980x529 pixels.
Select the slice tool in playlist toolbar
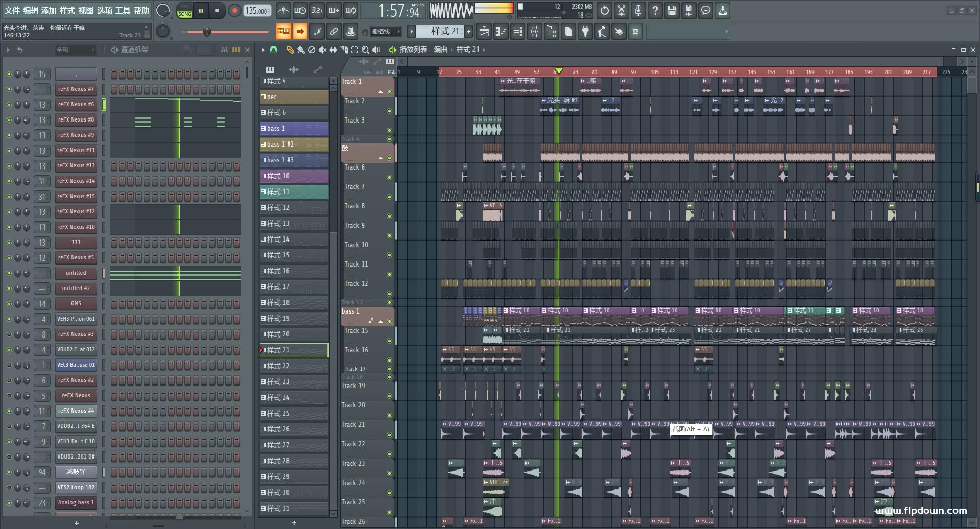click(x=344, y=50)
